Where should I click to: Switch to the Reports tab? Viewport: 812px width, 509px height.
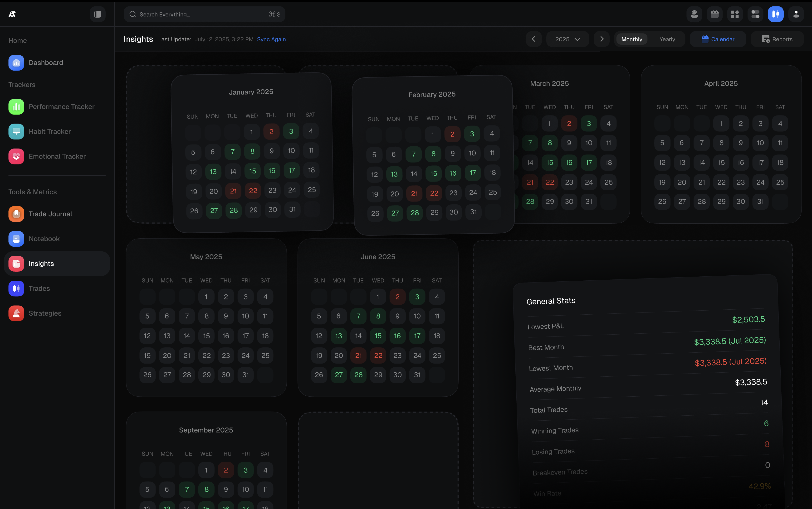click(x=777, y=39)
